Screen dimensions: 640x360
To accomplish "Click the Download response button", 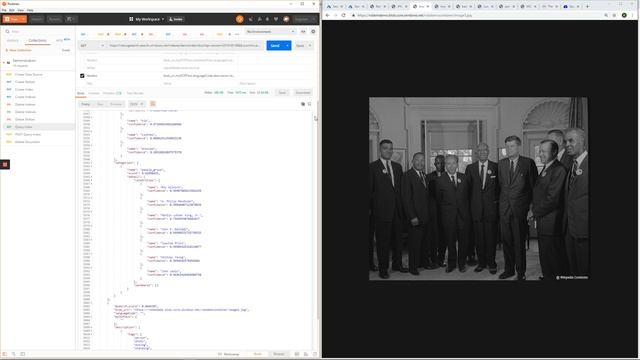I will click(x=303, y=93).
